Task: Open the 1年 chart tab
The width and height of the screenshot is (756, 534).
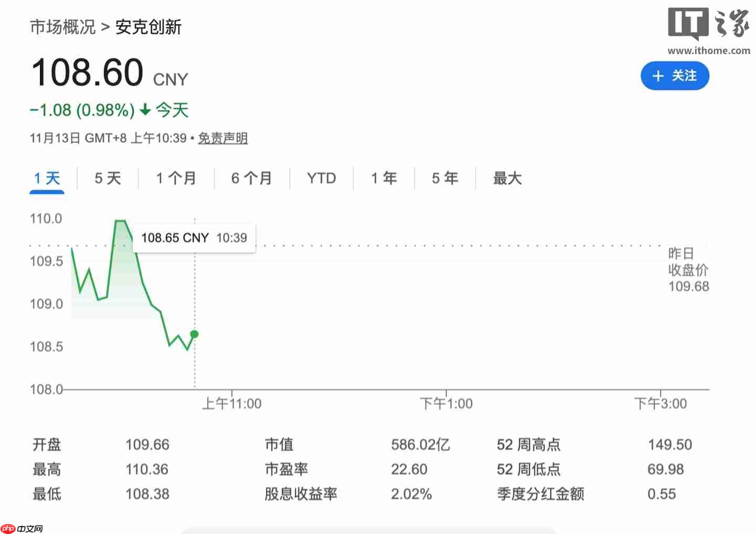Action: [x=384, y=178]
